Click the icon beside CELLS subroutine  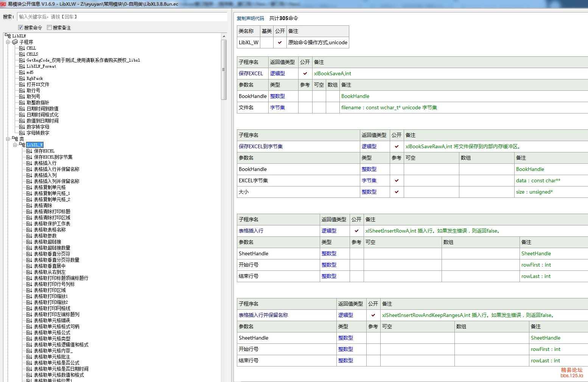pos(22,54)
